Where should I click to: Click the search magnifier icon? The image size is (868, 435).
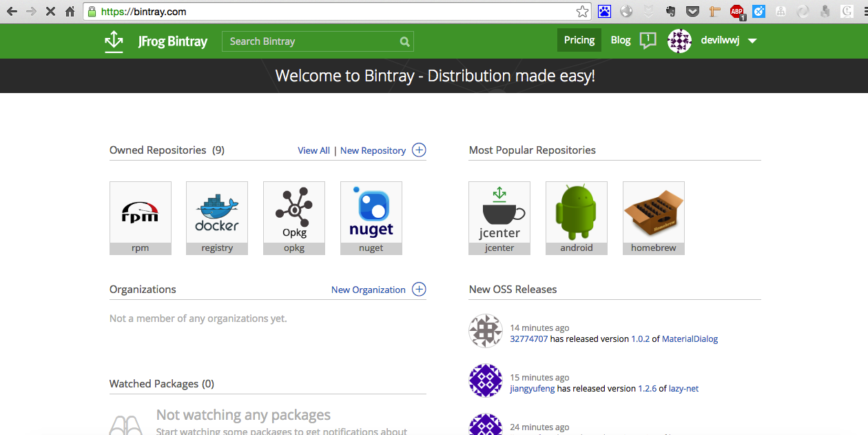pos(404,41)
